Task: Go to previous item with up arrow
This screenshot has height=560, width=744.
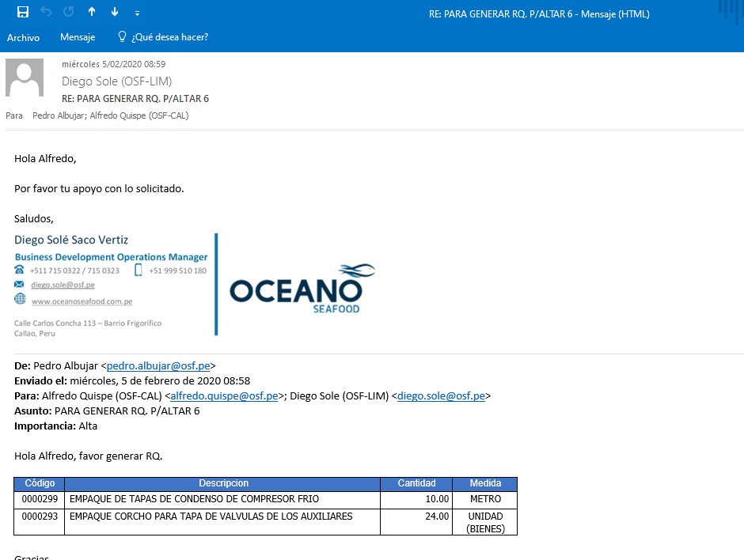Action: tap(92, 12)
